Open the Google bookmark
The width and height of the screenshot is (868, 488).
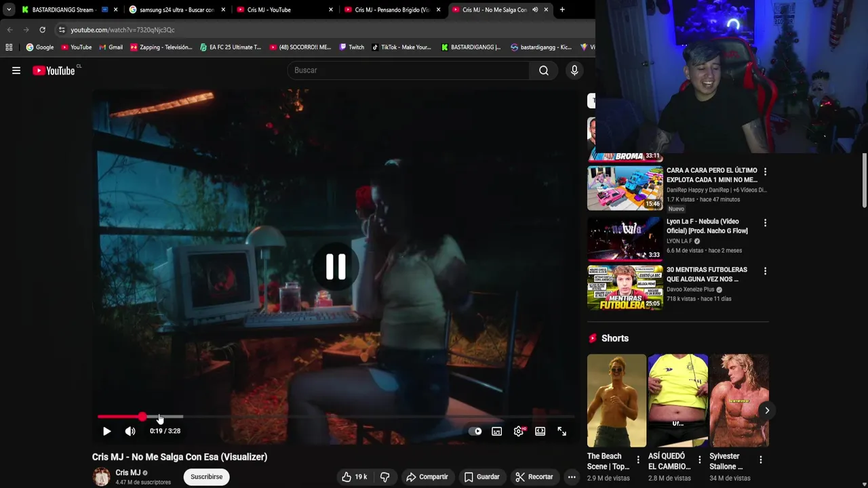point(40,47)
